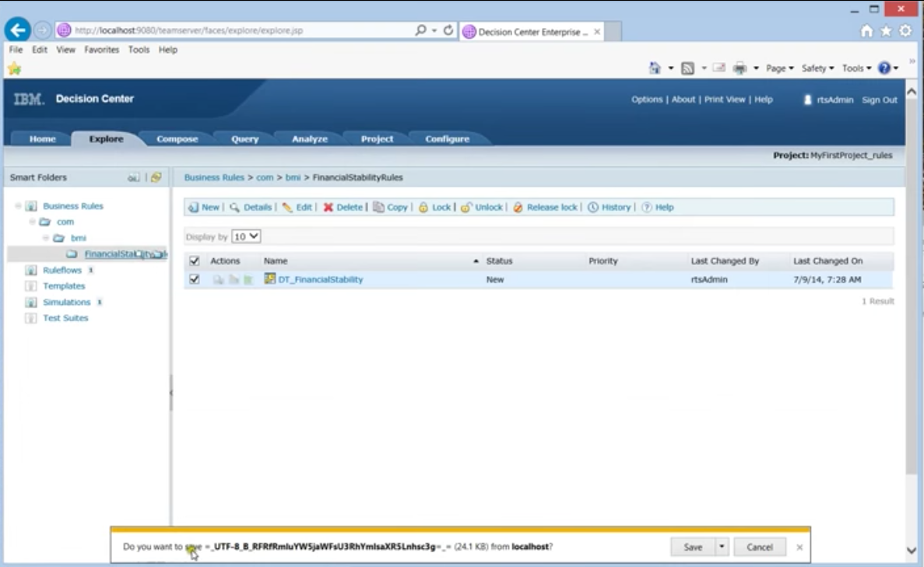Open the Display by 10 dropdown
The image size is (924, 567).
(x=246, y=236)
